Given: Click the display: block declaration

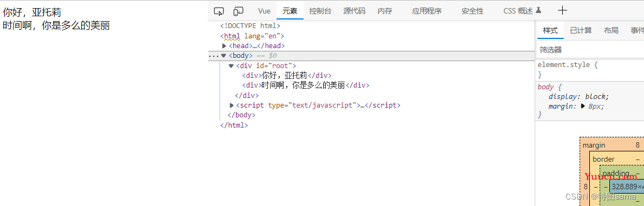Looking at the screenshot, I should [579, 97].
